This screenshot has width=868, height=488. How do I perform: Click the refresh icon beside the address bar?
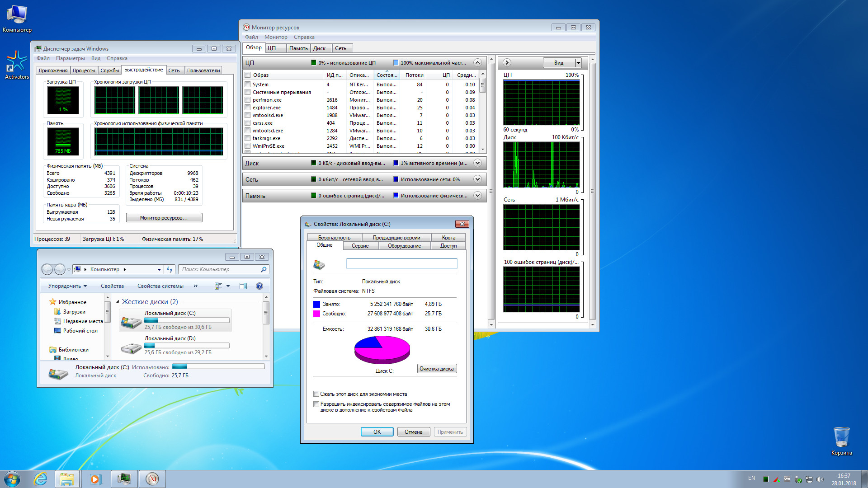click(170, 269)
